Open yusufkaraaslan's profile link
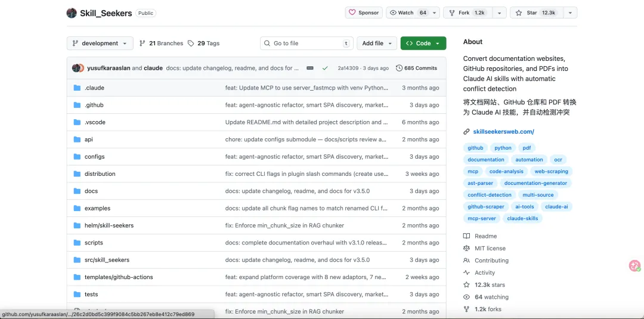Viewport: 644px width, 319px height. point(109,68)
